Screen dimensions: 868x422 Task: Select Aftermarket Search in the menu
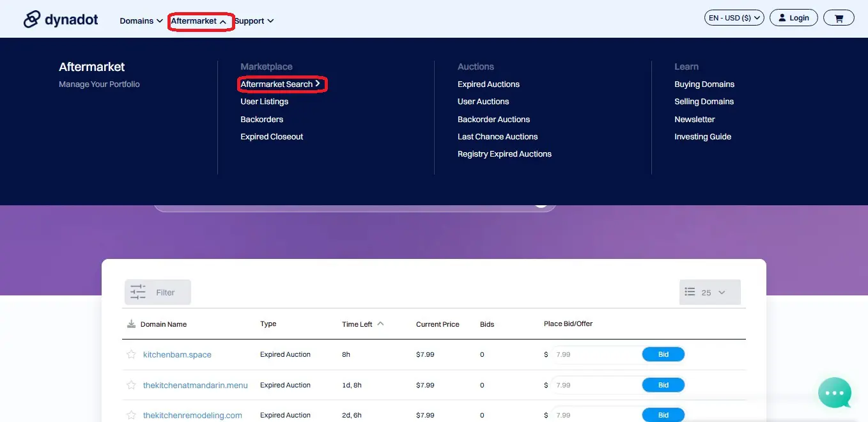pyautogui.click(x=281, y=84)
